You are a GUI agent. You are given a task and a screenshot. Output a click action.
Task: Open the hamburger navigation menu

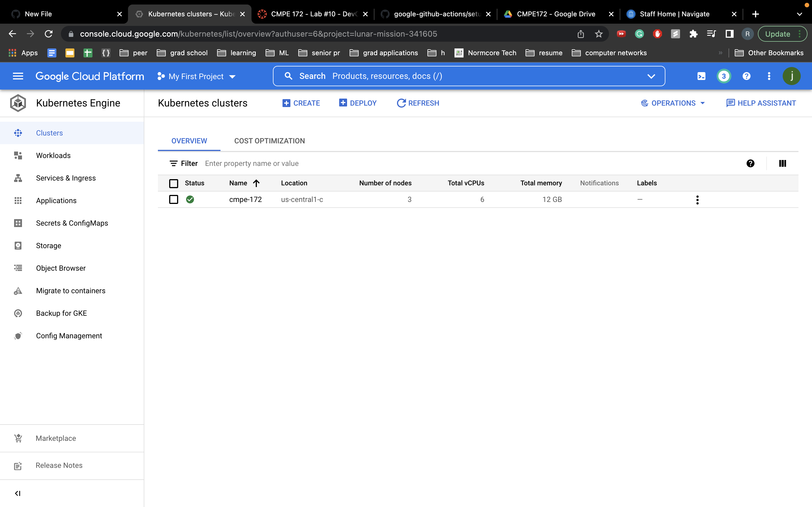18,76
